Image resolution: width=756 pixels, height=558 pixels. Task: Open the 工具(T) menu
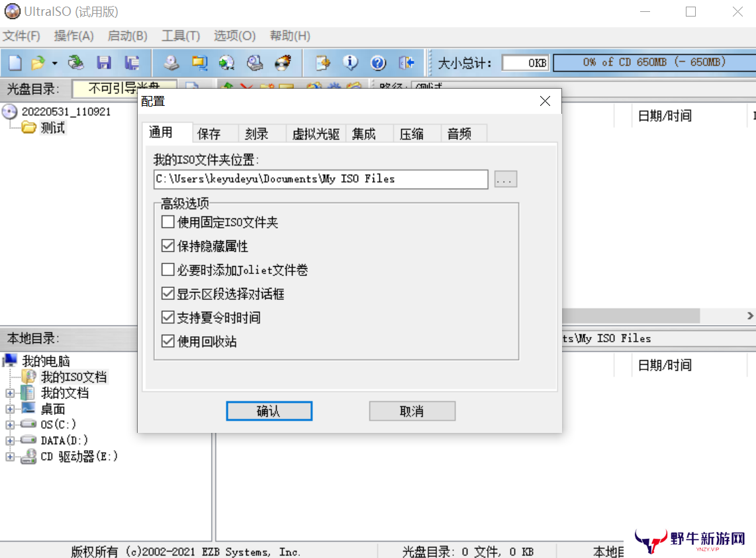coord(181,36)
